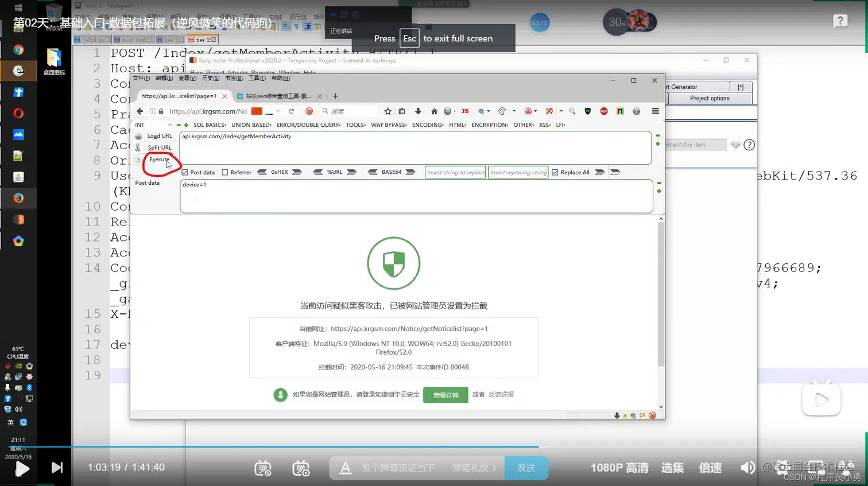Click left arrow beside BASE64 to decode

tap(373, 172)
